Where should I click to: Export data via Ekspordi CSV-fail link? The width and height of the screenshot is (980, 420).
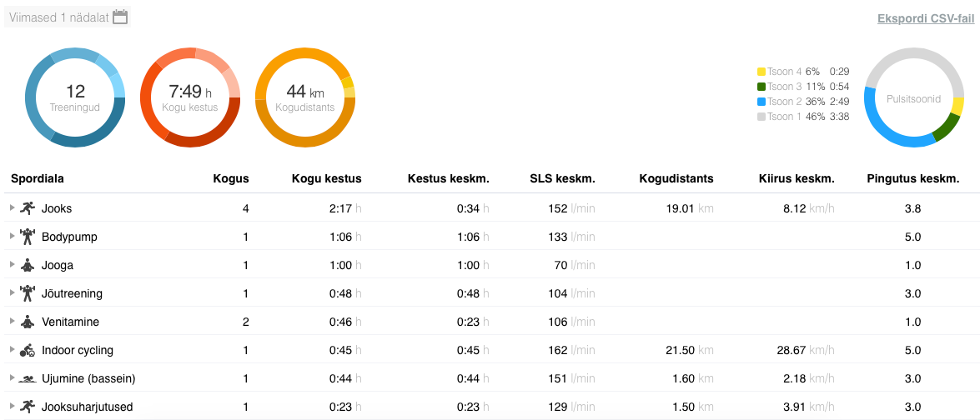(925, 17)
